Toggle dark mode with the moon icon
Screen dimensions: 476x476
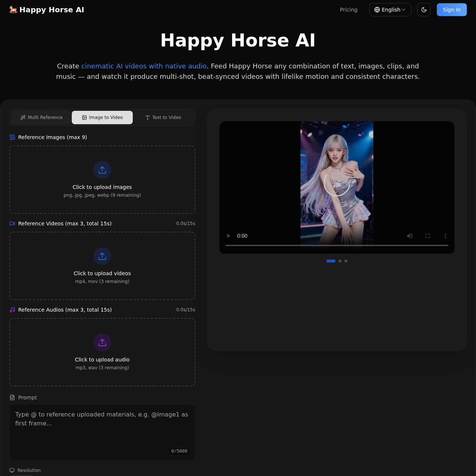pos(424,10)
